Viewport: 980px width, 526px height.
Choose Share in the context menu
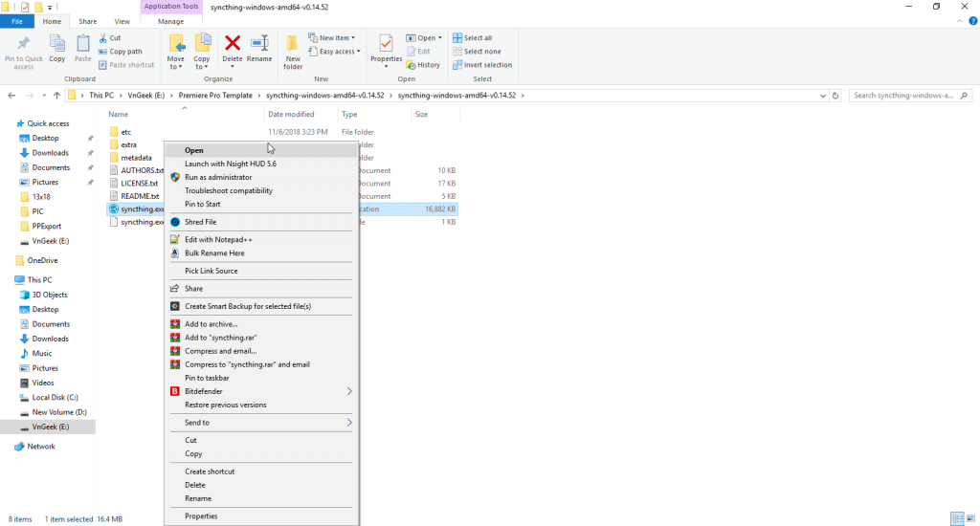coord(261,289)
